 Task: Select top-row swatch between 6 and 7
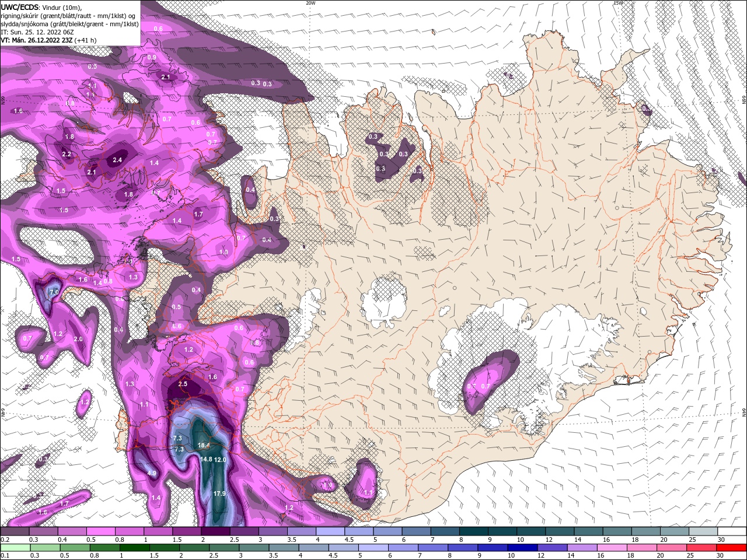(416, 531)
